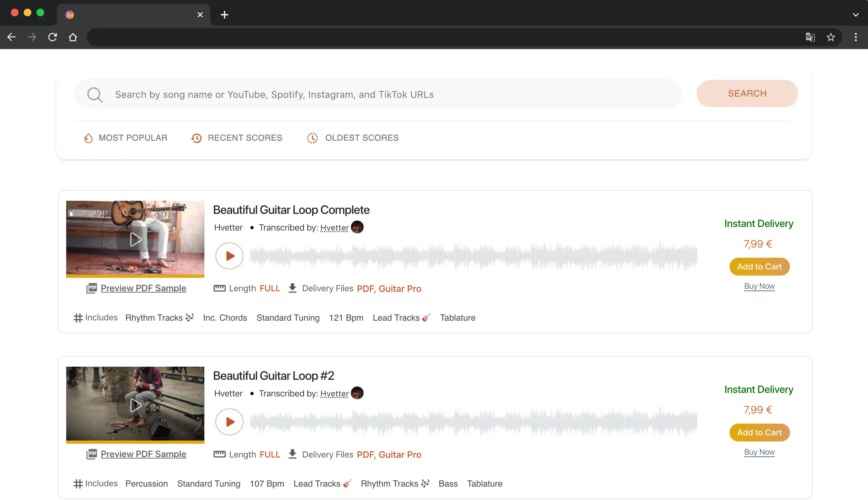
Task: Open Preview PDF Sample for first score
Action: (x=143, y=288)
